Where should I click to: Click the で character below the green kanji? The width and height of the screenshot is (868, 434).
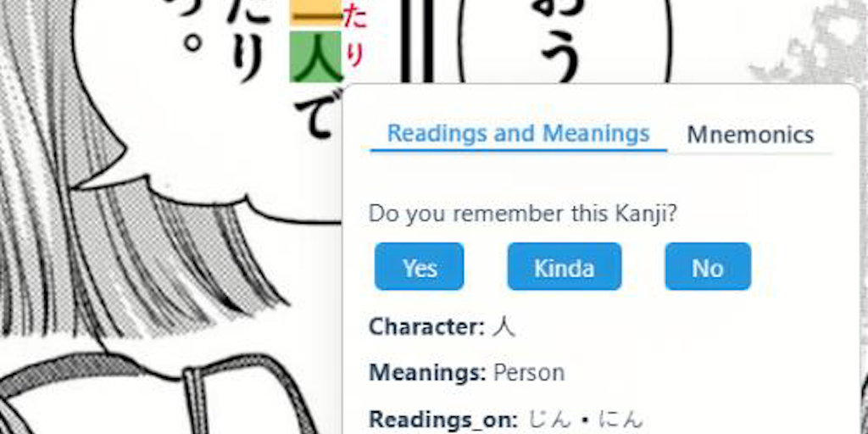coord(314,113)
